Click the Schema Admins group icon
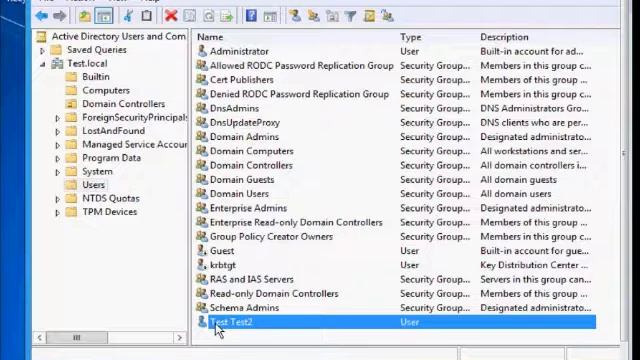The width and height of the screenshot is (640, 360). (x=202, y=307)
